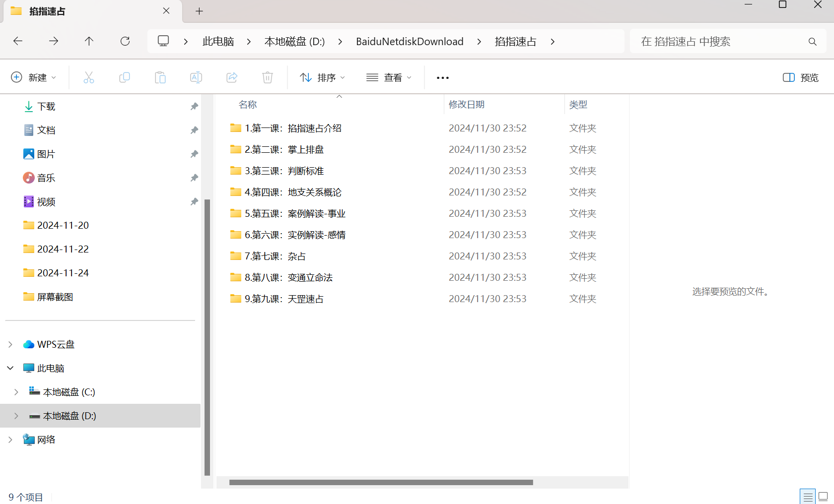The width and height of the screenshot is (834, 504).
Task: Expand 本地磁盘 (D:) tree node
Action: click(16, 416)
